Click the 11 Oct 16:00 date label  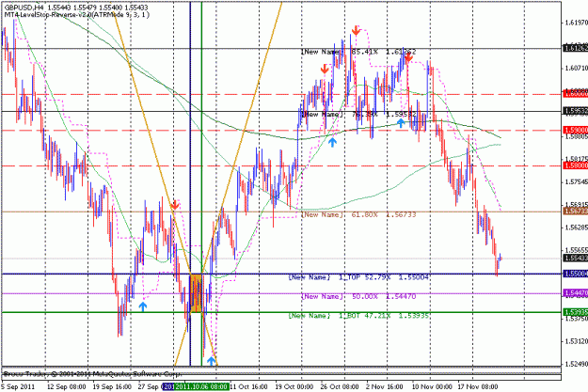248,386
